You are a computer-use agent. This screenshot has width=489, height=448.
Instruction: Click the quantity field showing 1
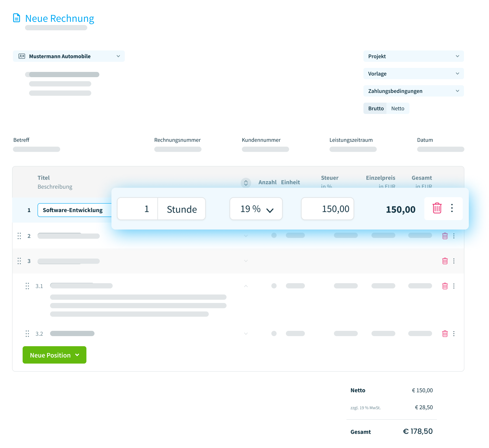coord(137,209)
